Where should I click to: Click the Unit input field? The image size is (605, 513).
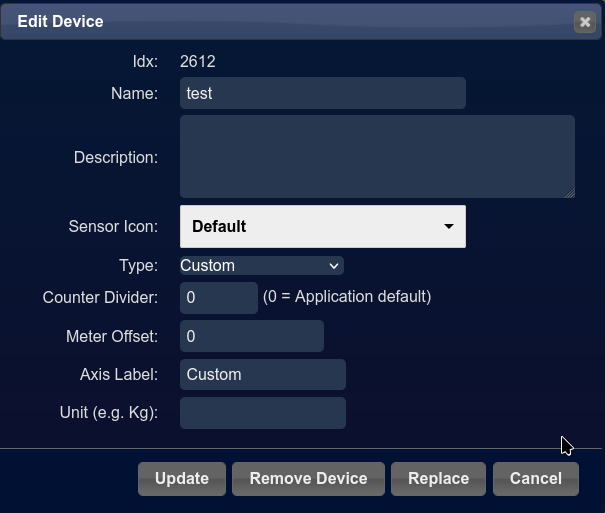click(x=262, y=413)
